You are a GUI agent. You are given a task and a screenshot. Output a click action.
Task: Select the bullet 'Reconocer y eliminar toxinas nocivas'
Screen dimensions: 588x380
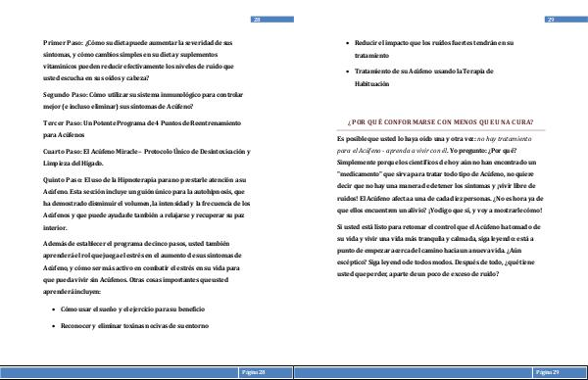coord(134,326)
